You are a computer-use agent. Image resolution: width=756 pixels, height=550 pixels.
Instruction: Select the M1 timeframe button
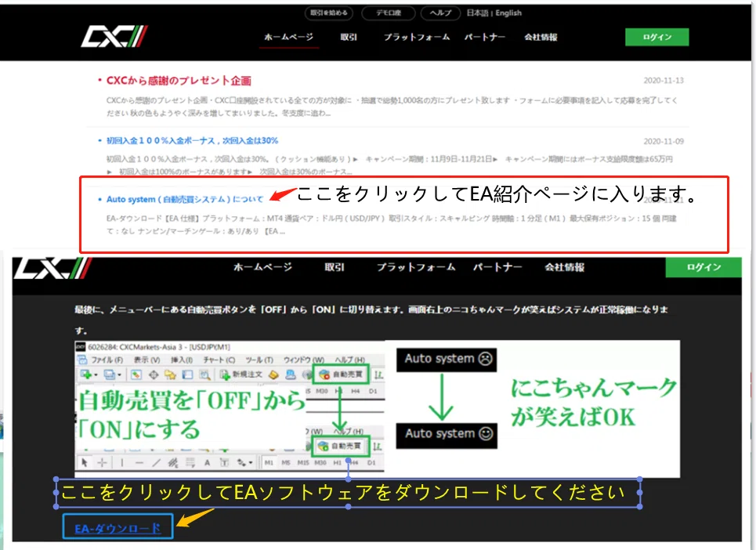click(269, 463)
